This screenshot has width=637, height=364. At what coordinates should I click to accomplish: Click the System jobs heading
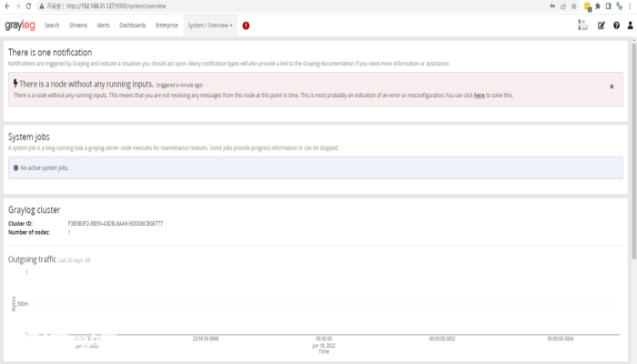pyautogui.click(x=29, y=136)
